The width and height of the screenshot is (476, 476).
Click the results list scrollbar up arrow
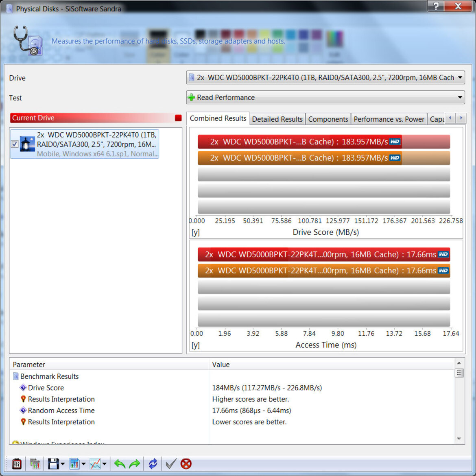[459, 363]
